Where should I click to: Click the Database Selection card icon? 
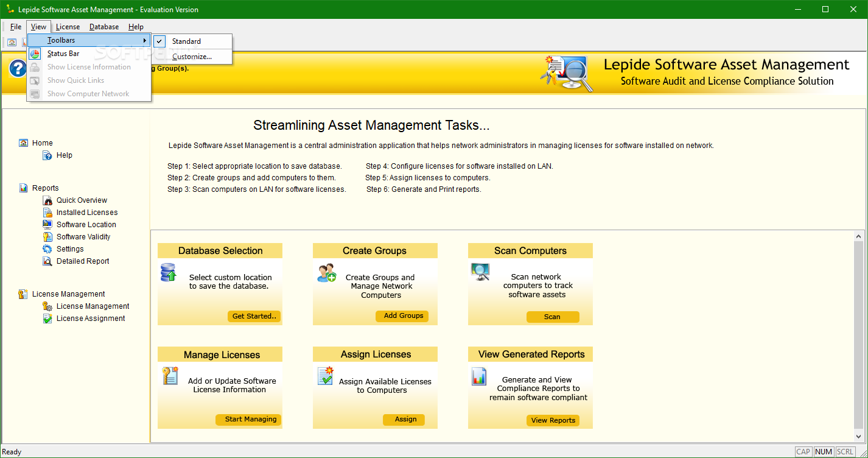(x=169, y=272)
